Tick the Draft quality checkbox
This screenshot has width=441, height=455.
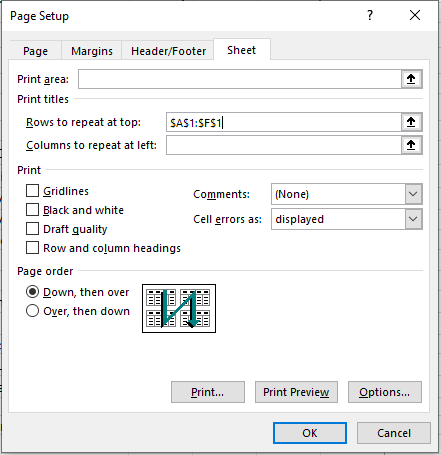(x=32, y=229)
